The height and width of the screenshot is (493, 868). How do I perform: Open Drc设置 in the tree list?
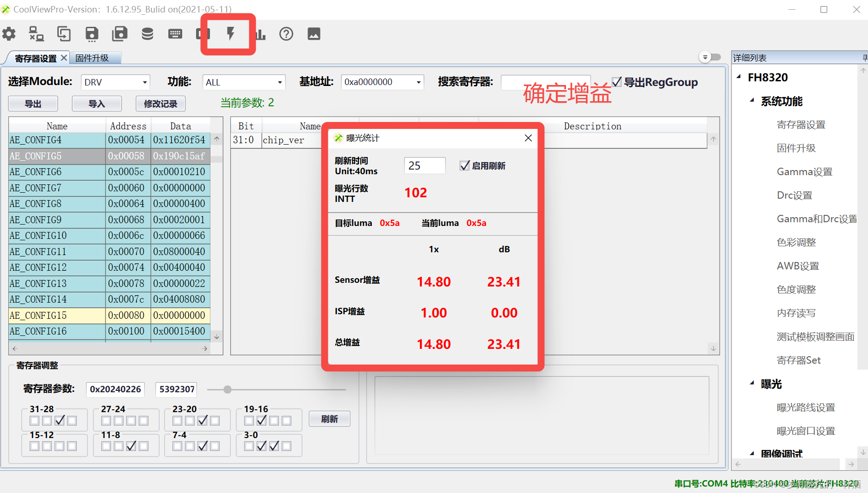794,195
